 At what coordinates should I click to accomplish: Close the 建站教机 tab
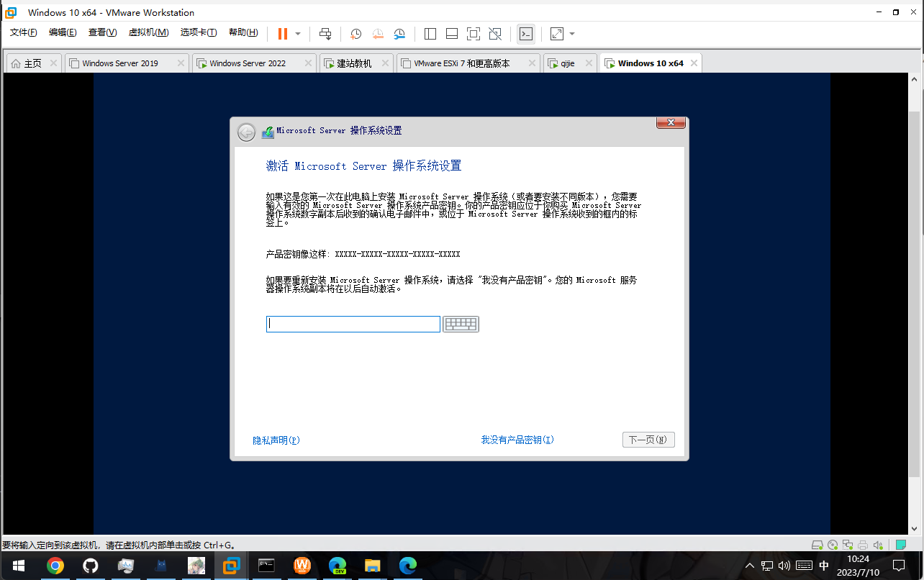tap(384, 63)
